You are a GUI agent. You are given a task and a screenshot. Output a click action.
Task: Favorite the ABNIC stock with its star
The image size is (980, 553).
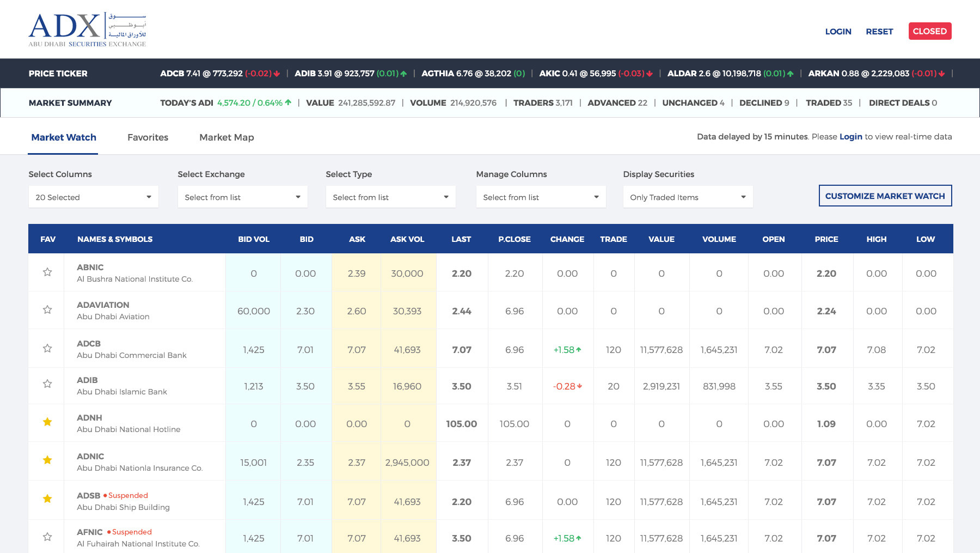pos(47,272)
